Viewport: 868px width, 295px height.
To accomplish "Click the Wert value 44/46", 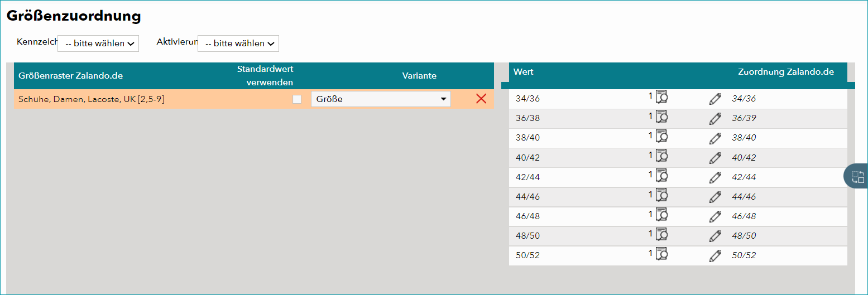I will [527, 197].
